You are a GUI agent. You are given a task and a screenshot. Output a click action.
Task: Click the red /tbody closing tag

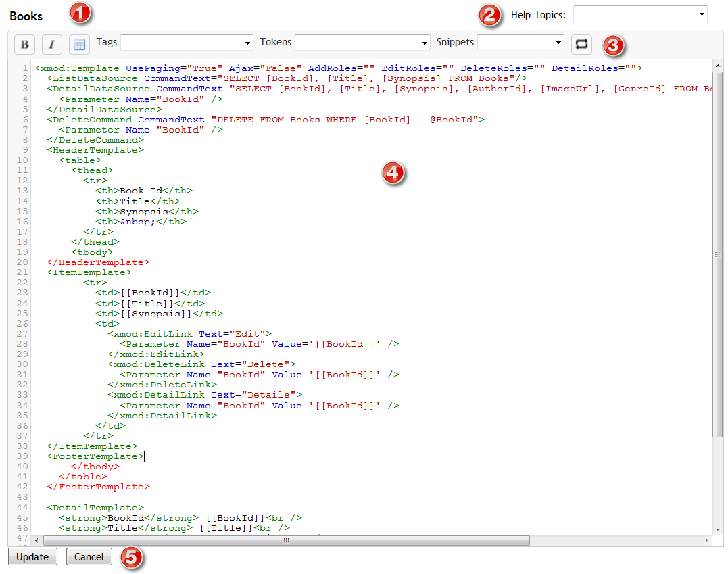[x=95, y=467]
